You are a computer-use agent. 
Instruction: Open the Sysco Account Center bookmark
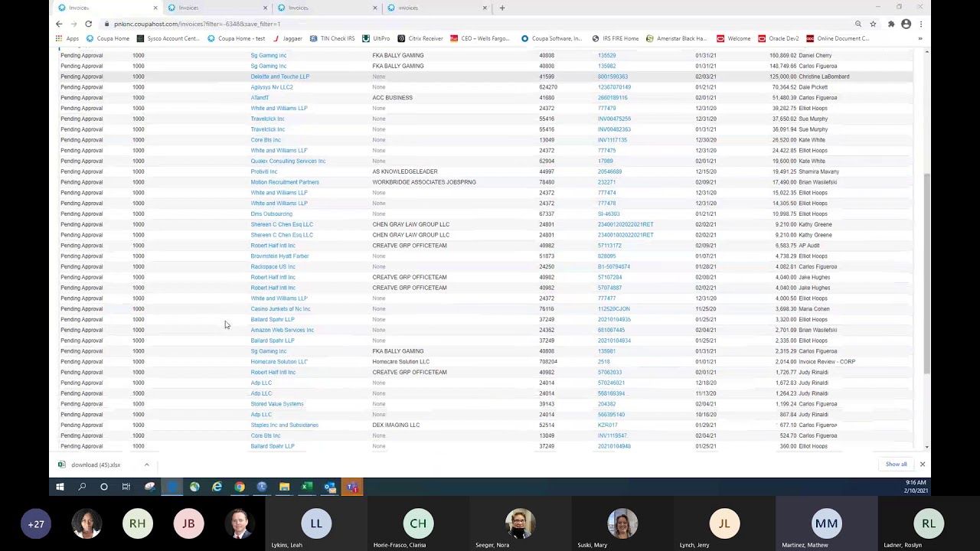coord(168,38)
